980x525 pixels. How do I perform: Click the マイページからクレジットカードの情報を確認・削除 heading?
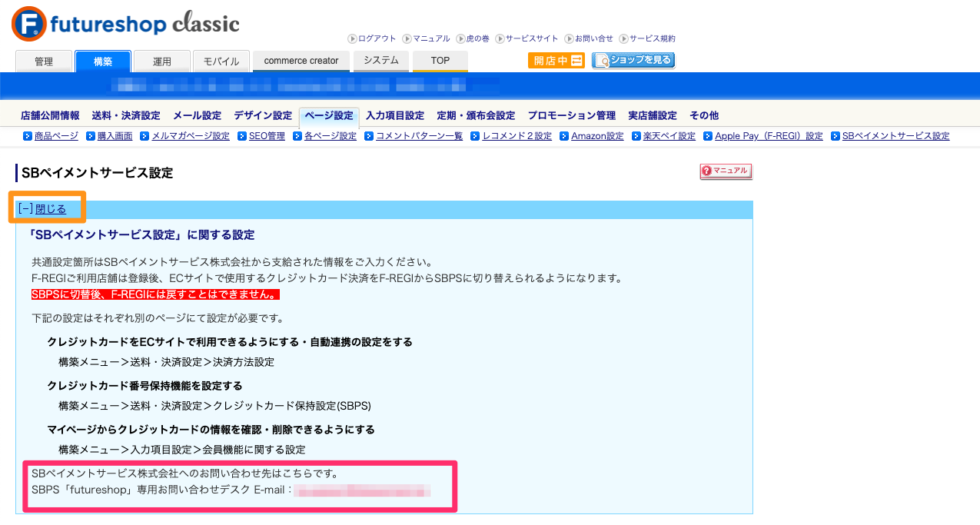[211, 430]
